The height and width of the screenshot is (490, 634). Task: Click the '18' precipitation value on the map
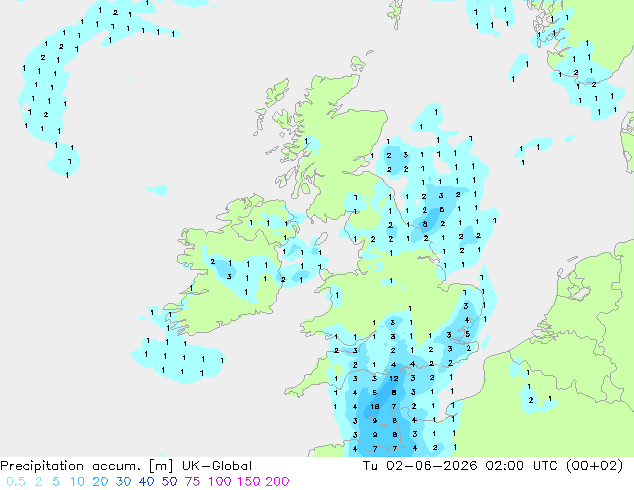click(375, 406)
